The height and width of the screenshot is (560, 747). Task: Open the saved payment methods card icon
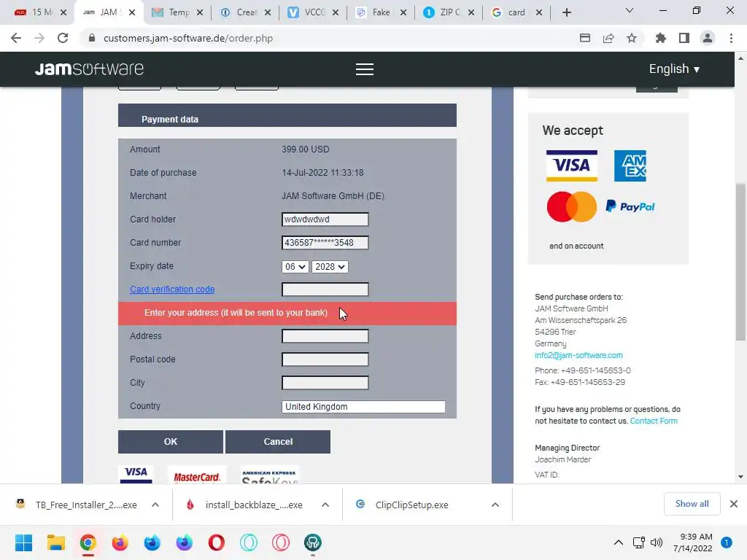pyautogui.click(x=585, y=38)
